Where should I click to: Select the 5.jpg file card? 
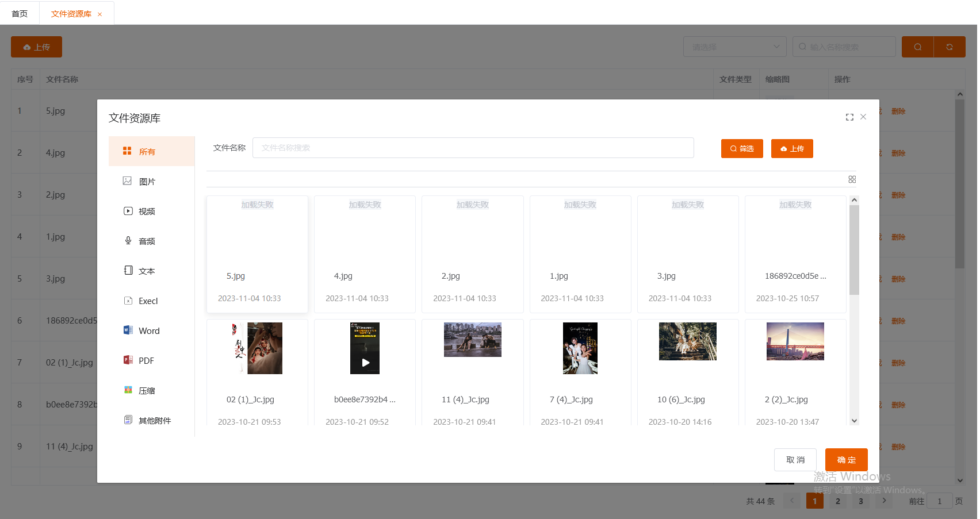[x=257, y=254]
